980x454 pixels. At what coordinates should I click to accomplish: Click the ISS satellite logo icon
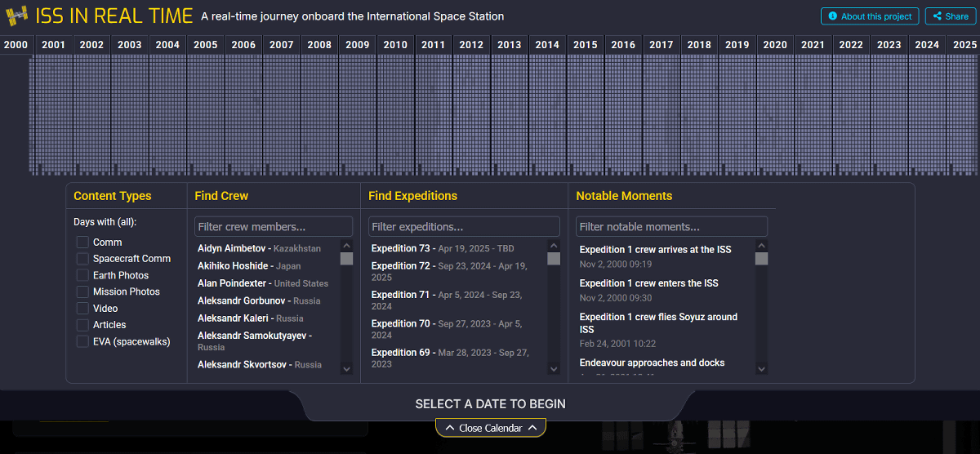pyautogui.click(x=16, y=16)
